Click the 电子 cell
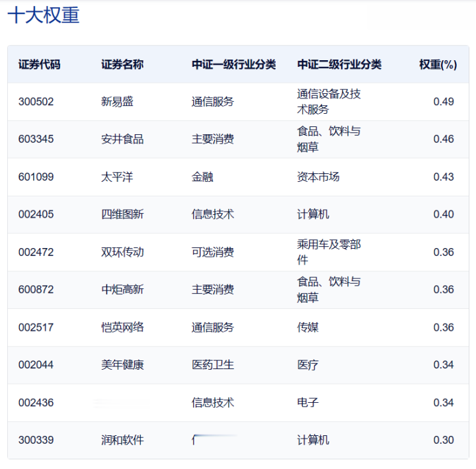The width and height of the screenshot is (476, 469). [308, 403]
